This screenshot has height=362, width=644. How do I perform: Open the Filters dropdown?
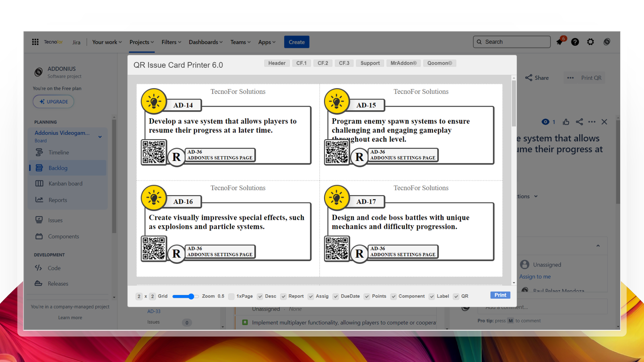tap(171, 42)
